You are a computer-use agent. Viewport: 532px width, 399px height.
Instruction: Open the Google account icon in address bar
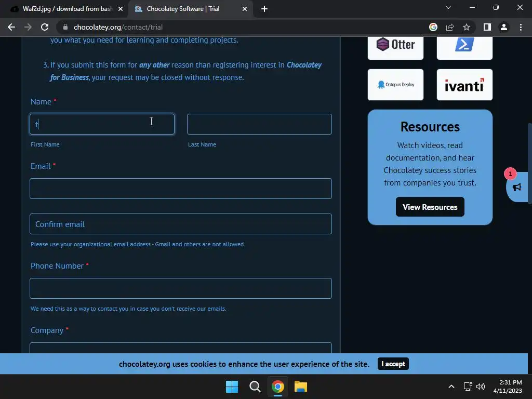click(x=433, y=27)
